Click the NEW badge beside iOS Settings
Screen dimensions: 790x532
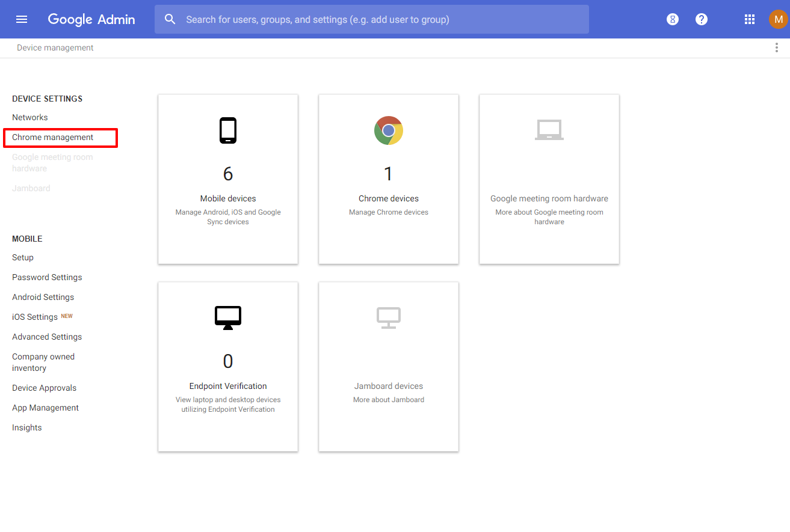point(67,316)
